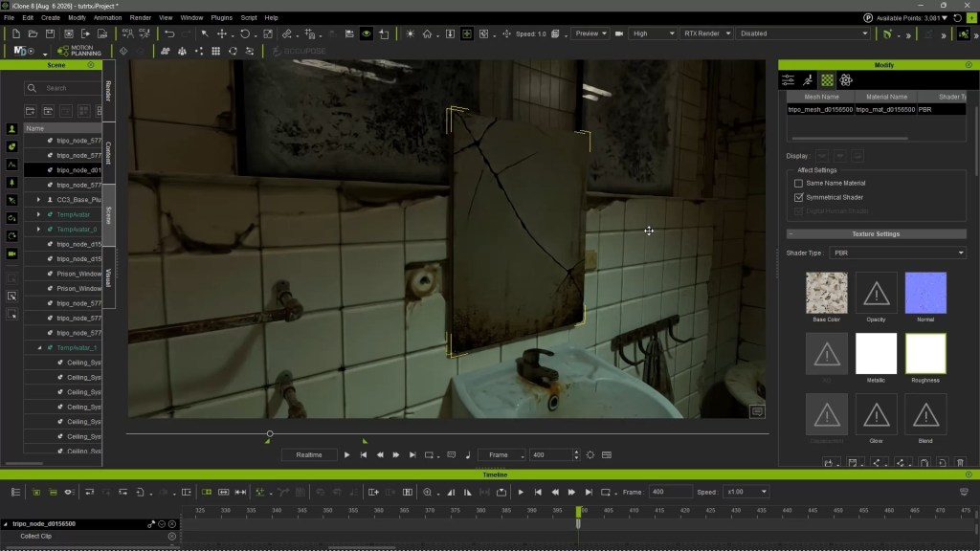Open the Modify animation figure tab icon

pos(808,80)
